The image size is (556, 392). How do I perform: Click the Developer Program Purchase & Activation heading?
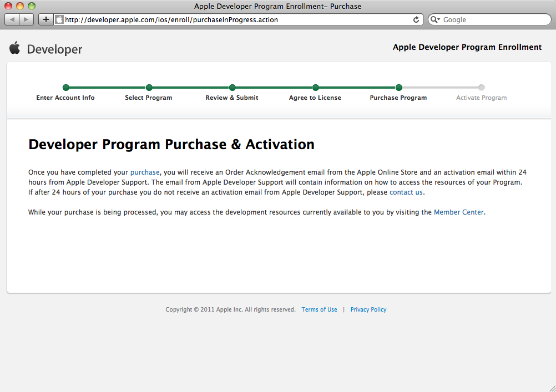point(171,144)
